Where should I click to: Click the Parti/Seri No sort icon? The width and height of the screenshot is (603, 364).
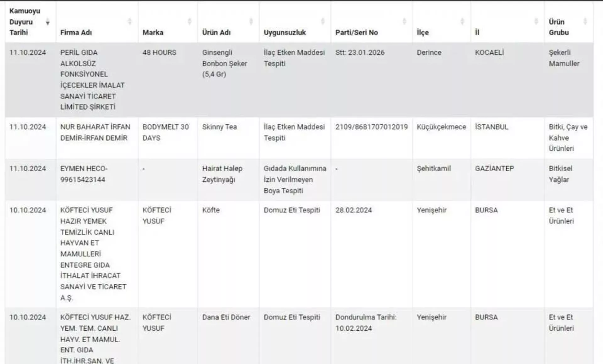[404, 21]
